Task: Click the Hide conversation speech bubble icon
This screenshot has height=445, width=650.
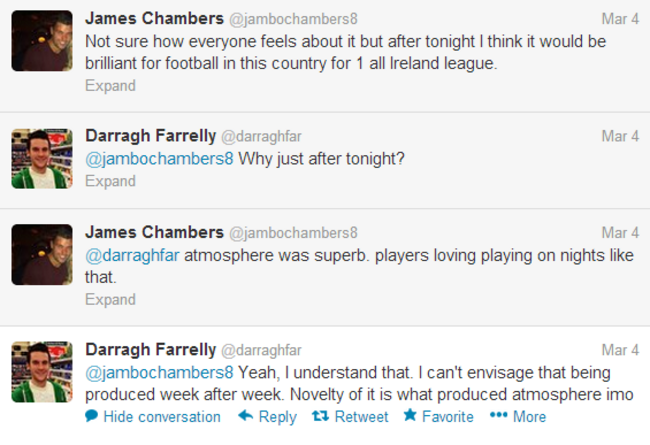Action: pos(92,417)
